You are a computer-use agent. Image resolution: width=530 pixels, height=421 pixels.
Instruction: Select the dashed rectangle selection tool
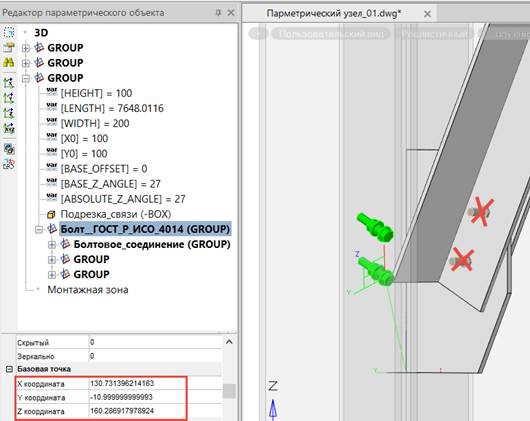[x=9, y=32]
